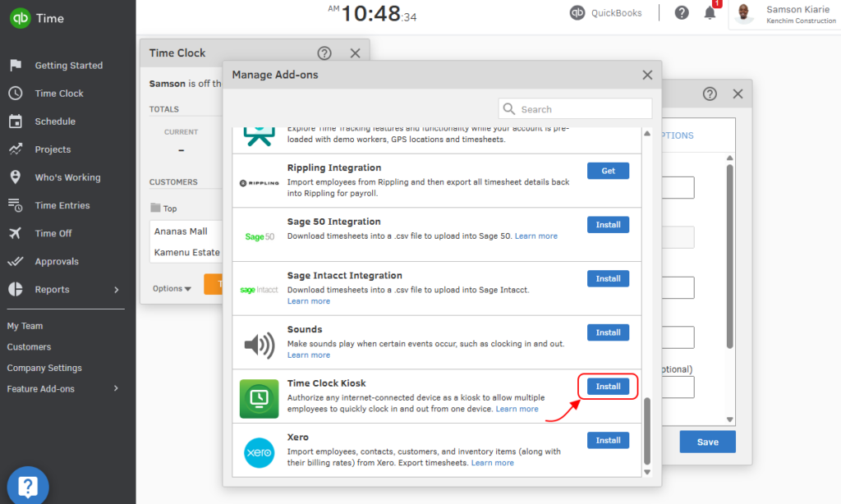The height and width of the screenshot is (504, 841).
Task: Click the Sage Intacct logo
Action: point(259,290)
